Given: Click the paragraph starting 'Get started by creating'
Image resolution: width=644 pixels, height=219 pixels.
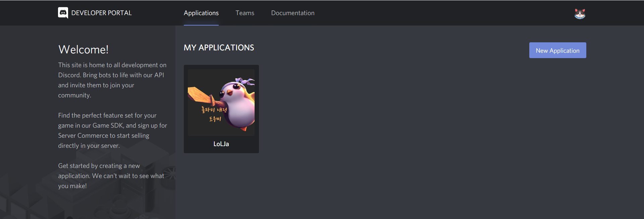Looking at the screenshot, I should pos(111,176).
